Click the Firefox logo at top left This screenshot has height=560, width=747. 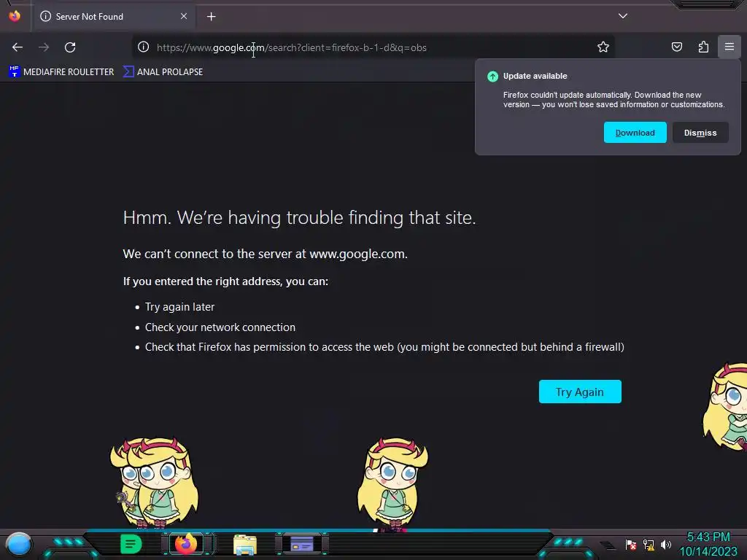[x=15, y=16]
